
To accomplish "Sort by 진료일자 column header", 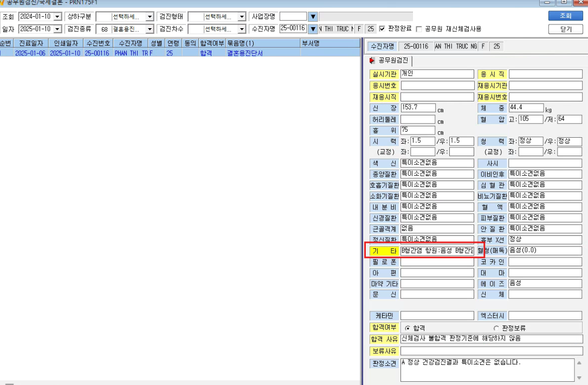I will pyautogui.click(x=31, y=43).
